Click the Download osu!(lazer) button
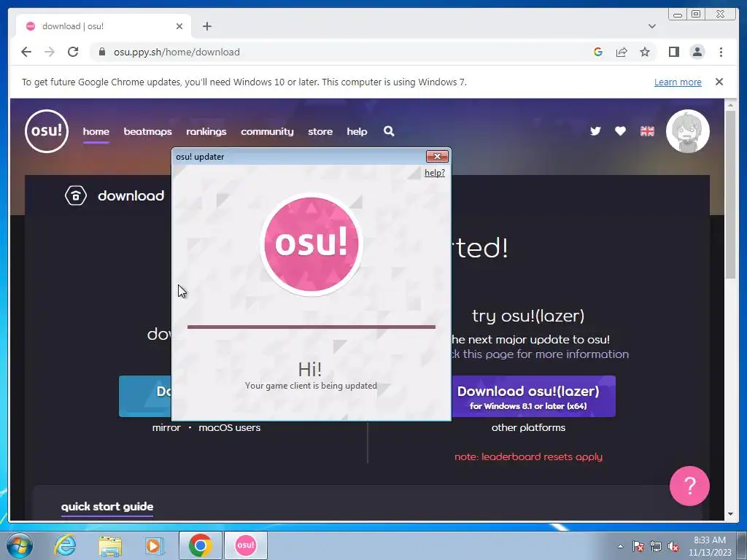Screen dimensions: 747x560 coord(533,396)
